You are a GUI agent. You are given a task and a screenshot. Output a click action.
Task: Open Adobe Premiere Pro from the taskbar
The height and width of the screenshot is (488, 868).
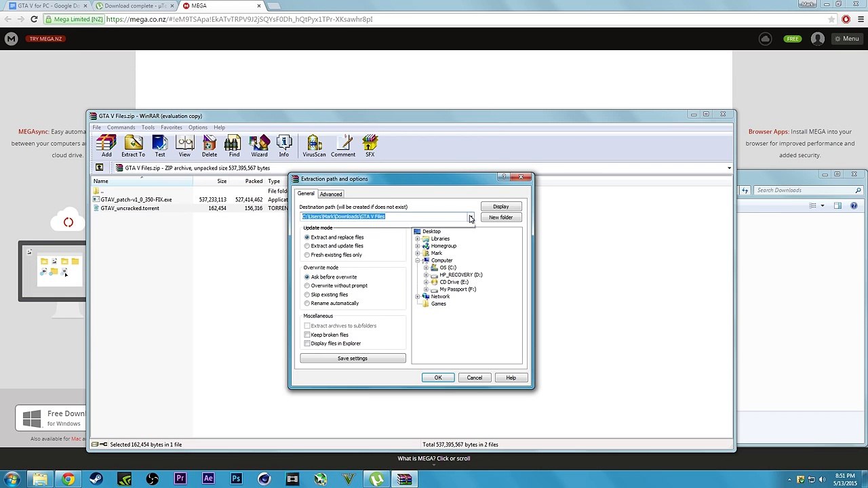coord(180,479)
